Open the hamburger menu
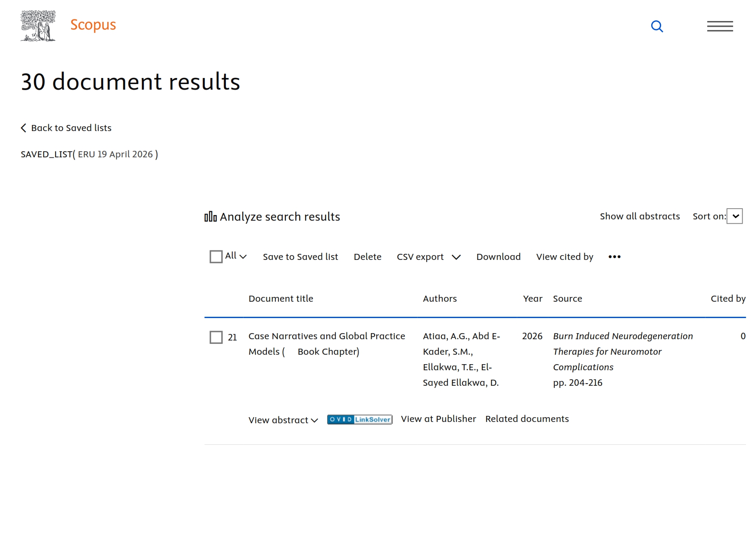Screen dimensions: 756x534 click(x=719, y=26)
